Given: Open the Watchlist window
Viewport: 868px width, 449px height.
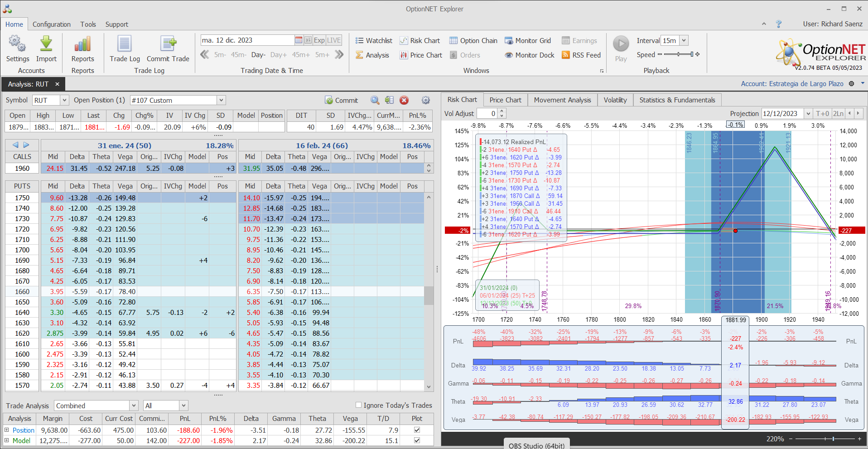Looking at the screenshot, I should [374, 41].
